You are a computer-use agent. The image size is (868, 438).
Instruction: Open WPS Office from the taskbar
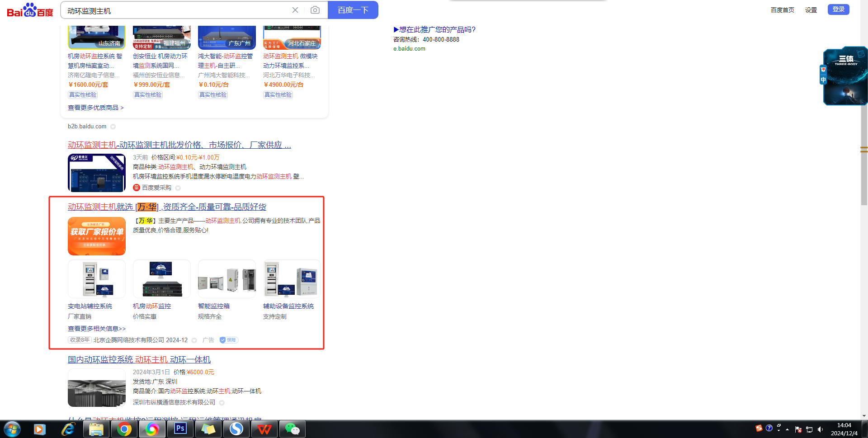(x=264, y=429)
